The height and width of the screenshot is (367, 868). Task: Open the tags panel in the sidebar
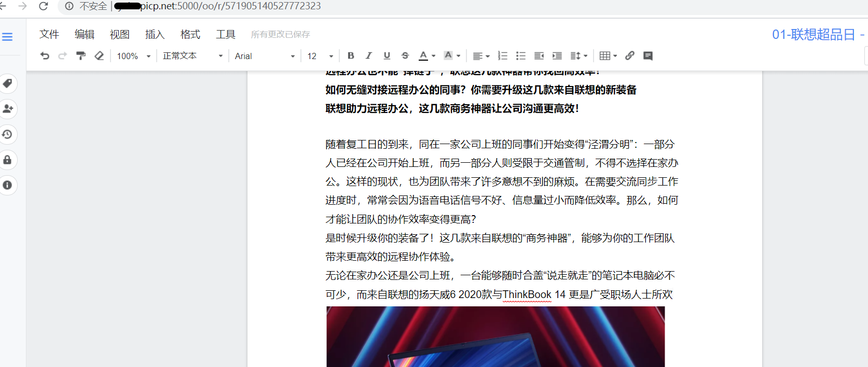pyautogui.click(x=7, y=83)
